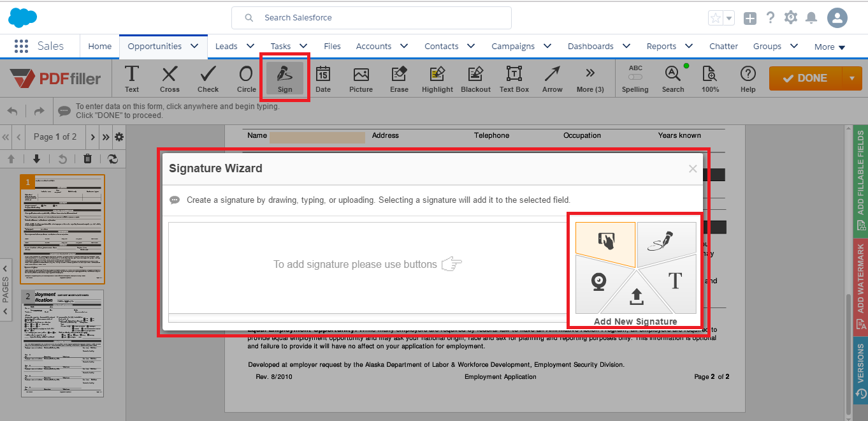Select the Check mark tool
The width and height of the screenshot is (868, 421).
tap(208, 78)
